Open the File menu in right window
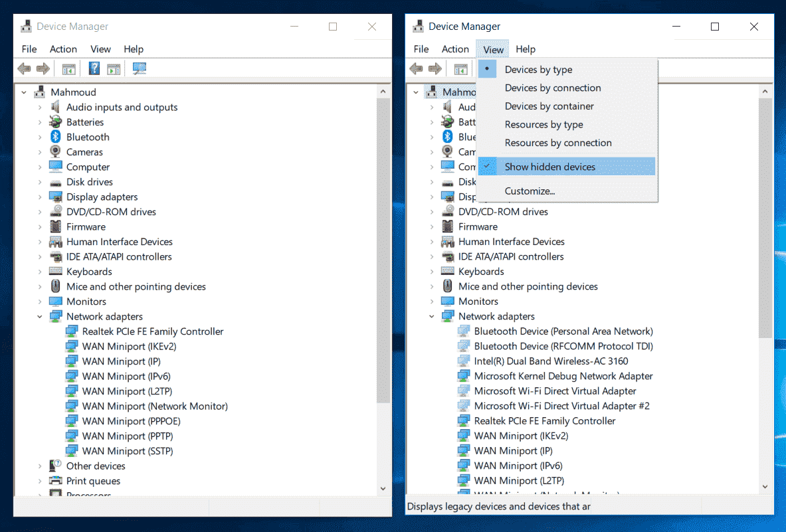This screenshot has width=786, height=532. [421, 49]
